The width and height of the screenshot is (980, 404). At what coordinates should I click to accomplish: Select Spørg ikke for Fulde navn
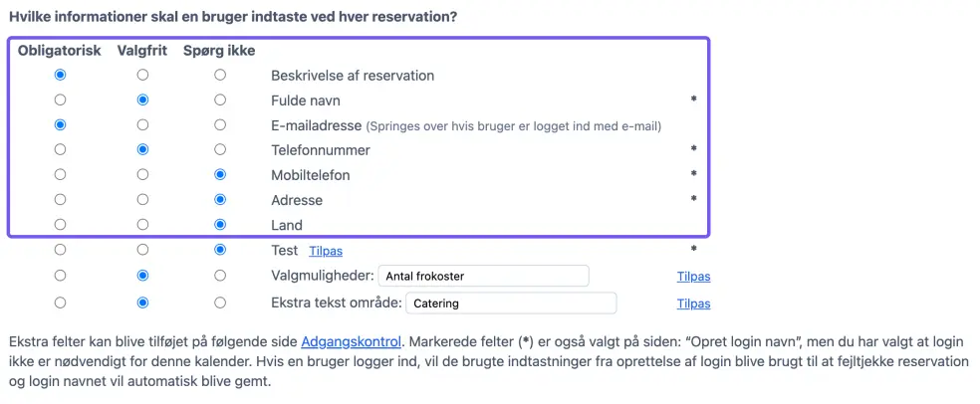220,100
